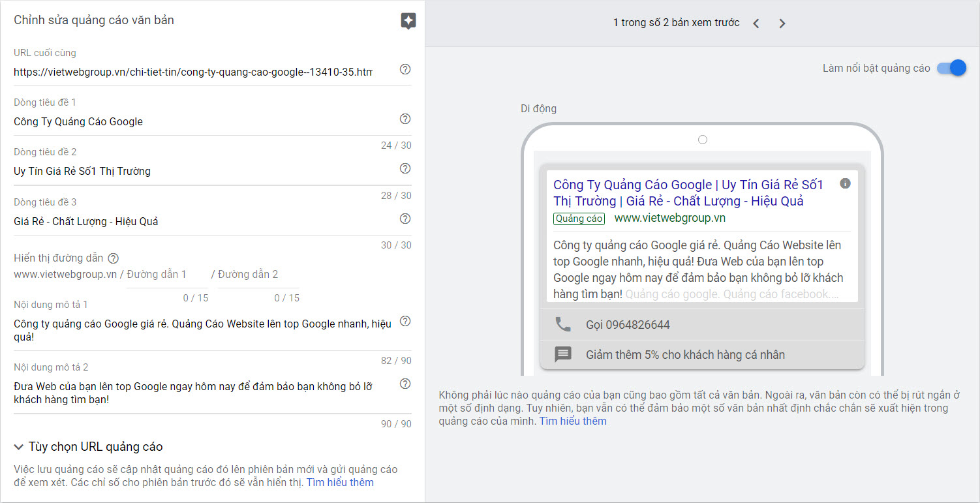The width and height of the screenshot is (980, 503).
Task: Open Tìm hiểu thêm link below URL options
Action: point(340,483)
